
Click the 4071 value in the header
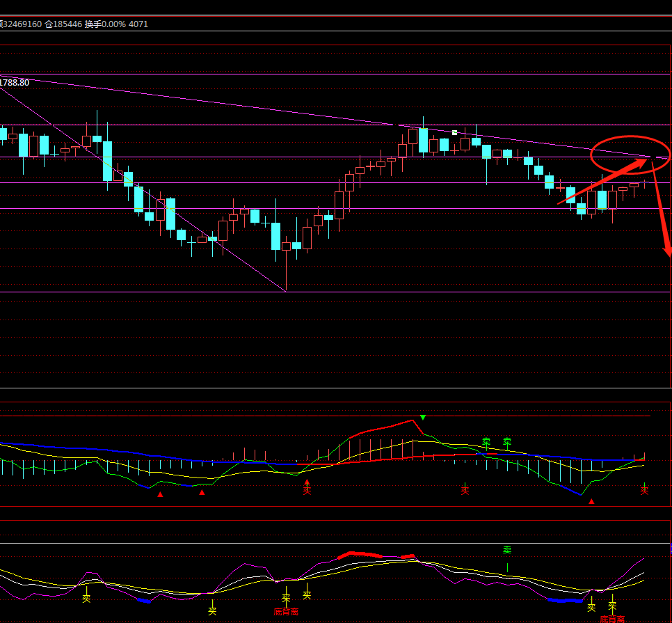(138, 24)
